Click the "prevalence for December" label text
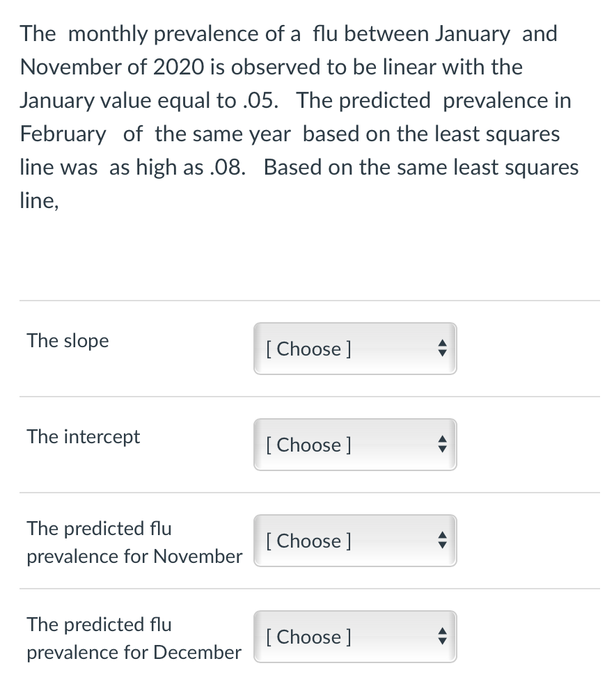The height and width of the screenshot is (700, 614). [134, 653]
